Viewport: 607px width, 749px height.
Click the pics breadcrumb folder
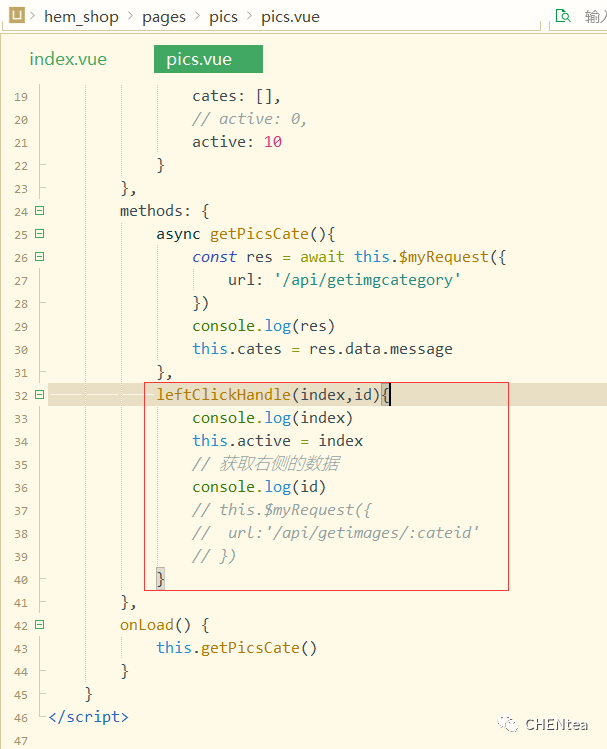tap(224, 17)
